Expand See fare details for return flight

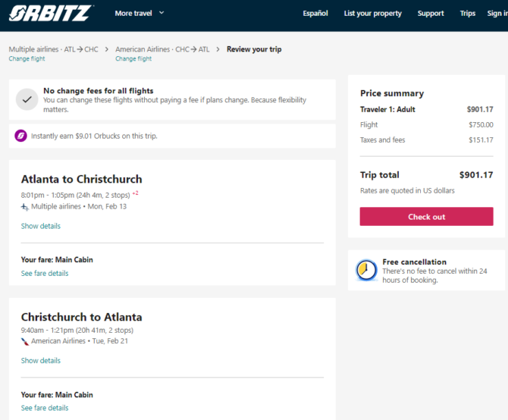click(x=45, y=408)
